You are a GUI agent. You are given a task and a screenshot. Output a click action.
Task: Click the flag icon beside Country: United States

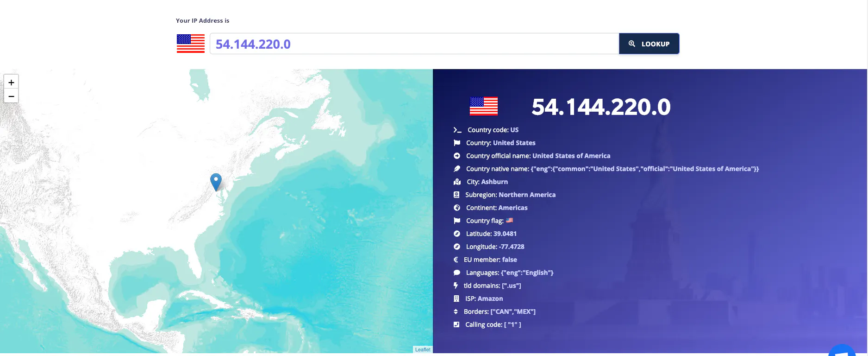pyautogui.click(x=457, y=143)
